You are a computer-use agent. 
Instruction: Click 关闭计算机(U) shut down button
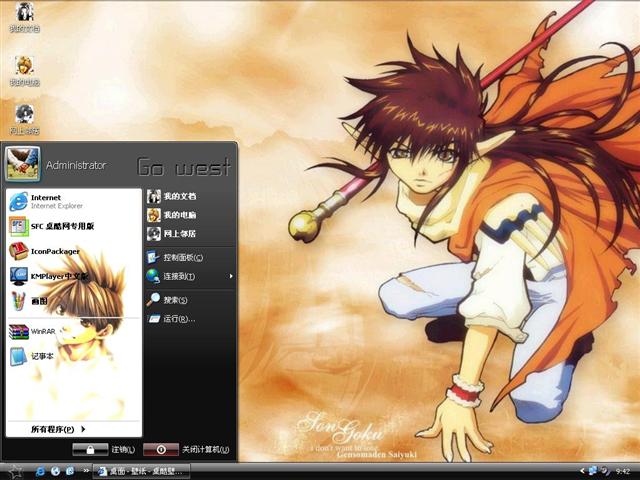(186, 449)
